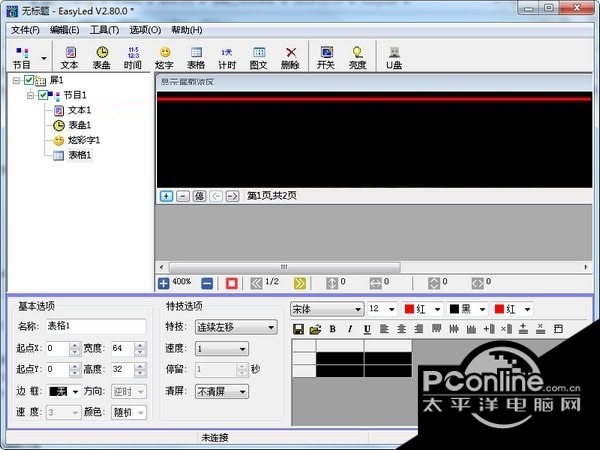Click the 开关 power switch icon
The height and width of the screenshot is (450, 600).
[x=326, y=57]
